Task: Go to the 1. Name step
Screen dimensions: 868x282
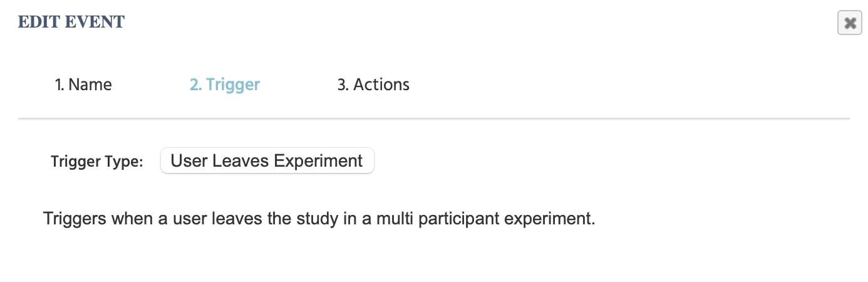Action: [x=83, y=85]
